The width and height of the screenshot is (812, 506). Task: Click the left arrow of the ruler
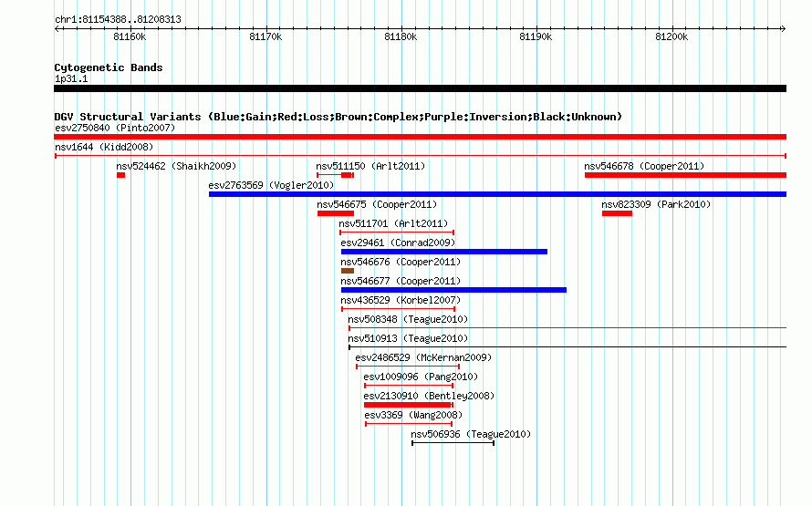[x=57, y=29]
